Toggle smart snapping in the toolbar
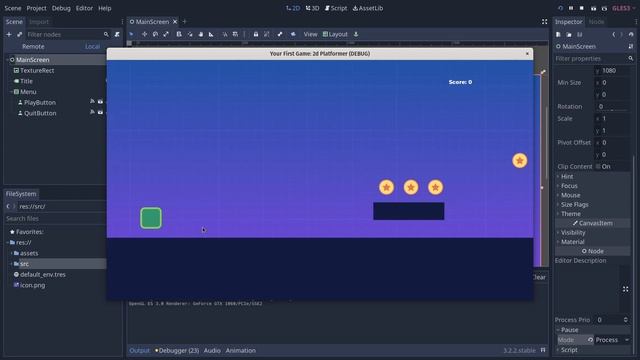 tap(225, 34)
